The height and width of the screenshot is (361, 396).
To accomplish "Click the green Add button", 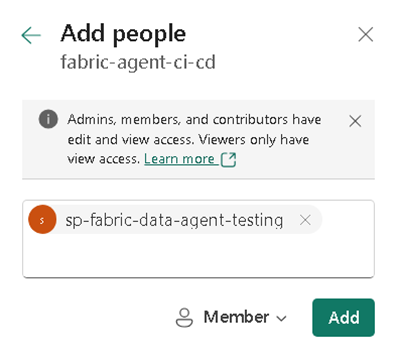I will pos(343,317).
